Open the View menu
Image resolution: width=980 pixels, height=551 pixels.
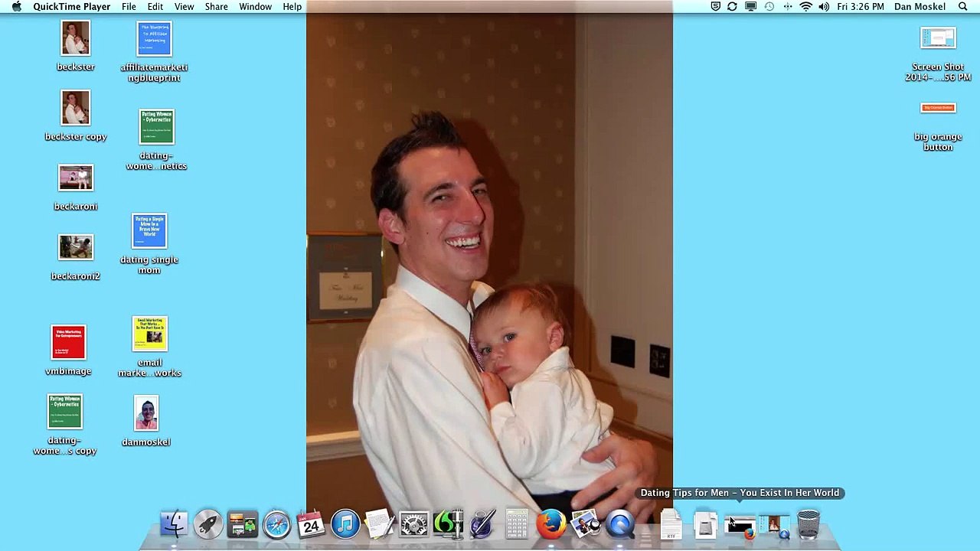[184, 6]
